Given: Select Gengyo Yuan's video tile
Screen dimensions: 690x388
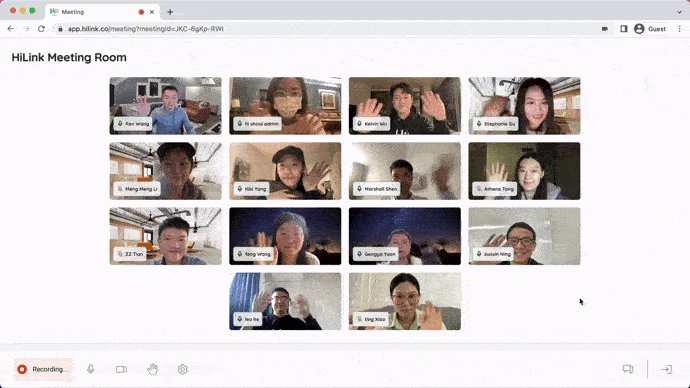Looking at the screenshot, I should click(405, 236).
